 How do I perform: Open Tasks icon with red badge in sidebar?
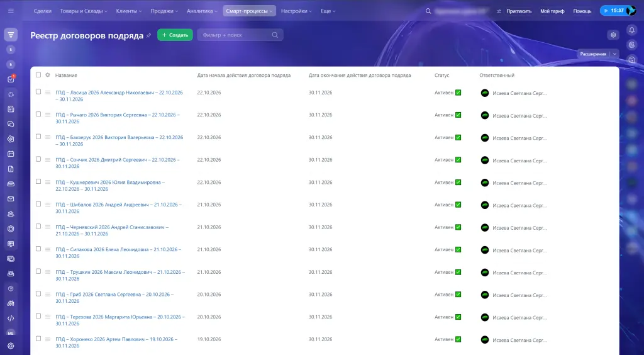11,79
